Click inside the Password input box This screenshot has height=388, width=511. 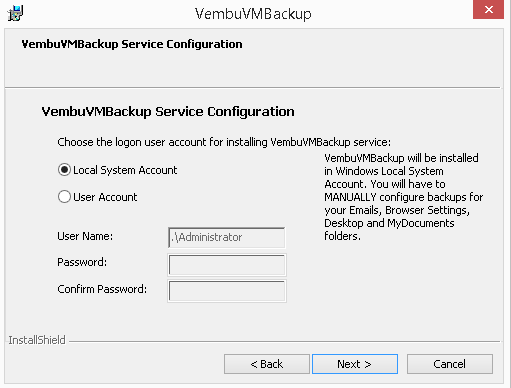point(227,265)
